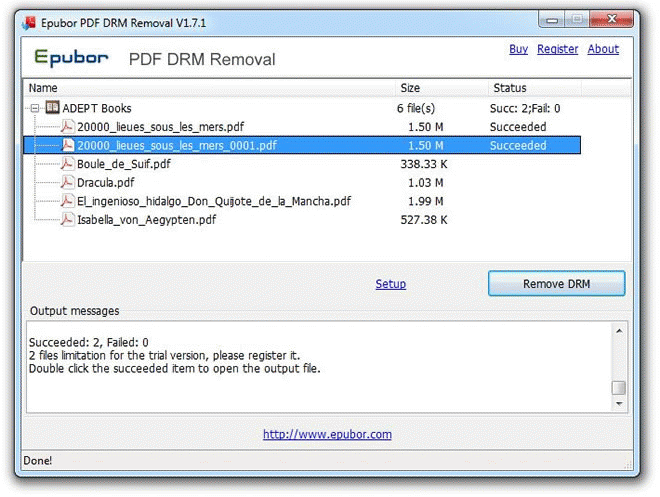Click the PDF icon for 20000_lieues_sous_les_mers.pdf
The image size is (660, 497).
(67, 127)
